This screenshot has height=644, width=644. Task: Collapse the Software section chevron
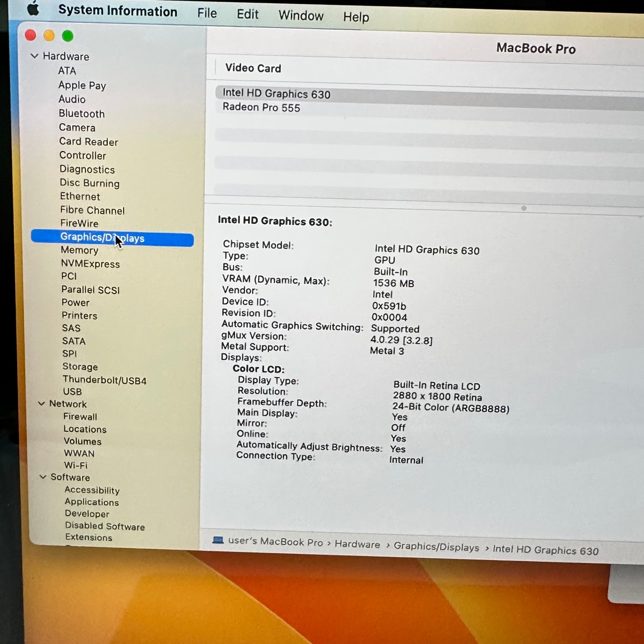43,477
